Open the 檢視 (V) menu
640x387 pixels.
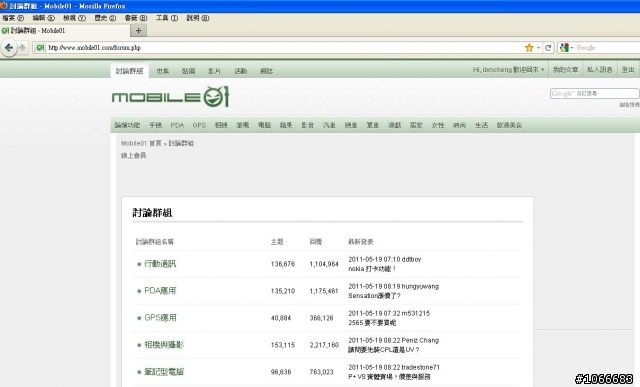click(x=74, y=18)
